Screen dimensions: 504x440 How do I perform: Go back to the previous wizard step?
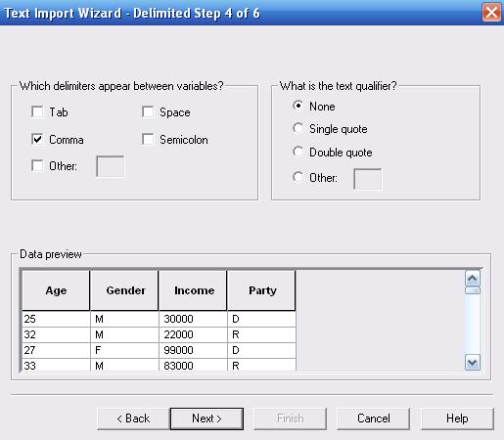pos(133,418)
